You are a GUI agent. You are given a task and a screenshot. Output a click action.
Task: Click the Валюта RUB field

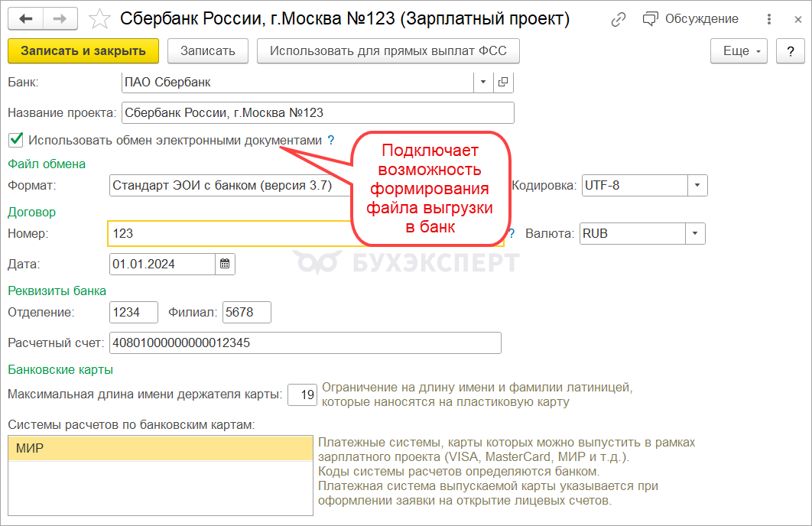coord(632,233)
